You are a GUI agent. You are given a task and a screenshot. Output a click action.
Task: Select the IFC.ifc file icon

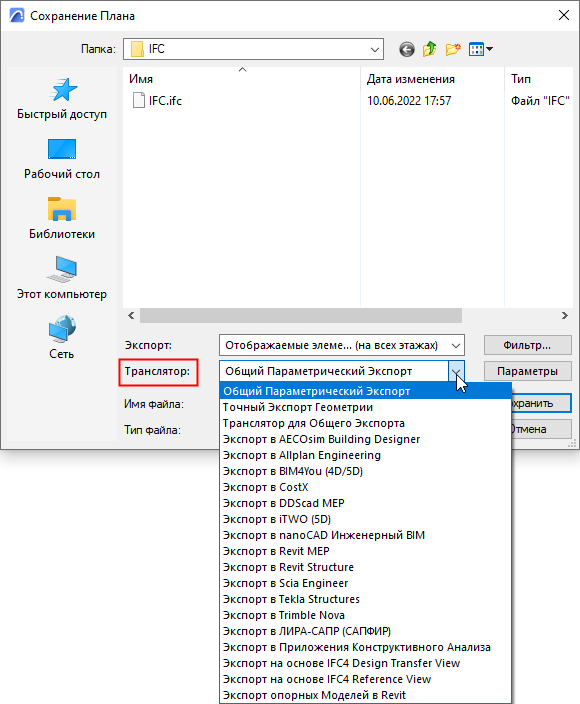pos(139,101)
